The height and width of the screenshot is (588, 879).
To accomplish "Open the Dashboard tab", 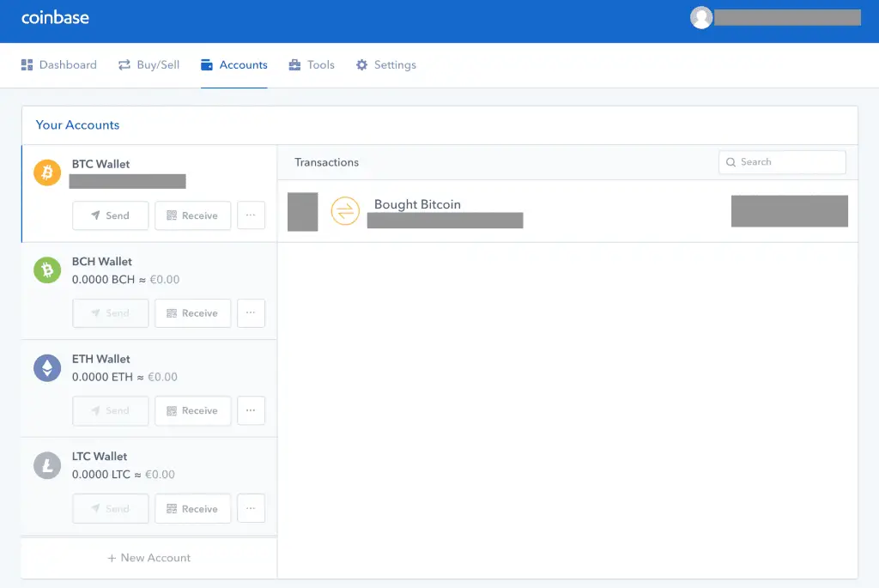I will coord(59,65).
